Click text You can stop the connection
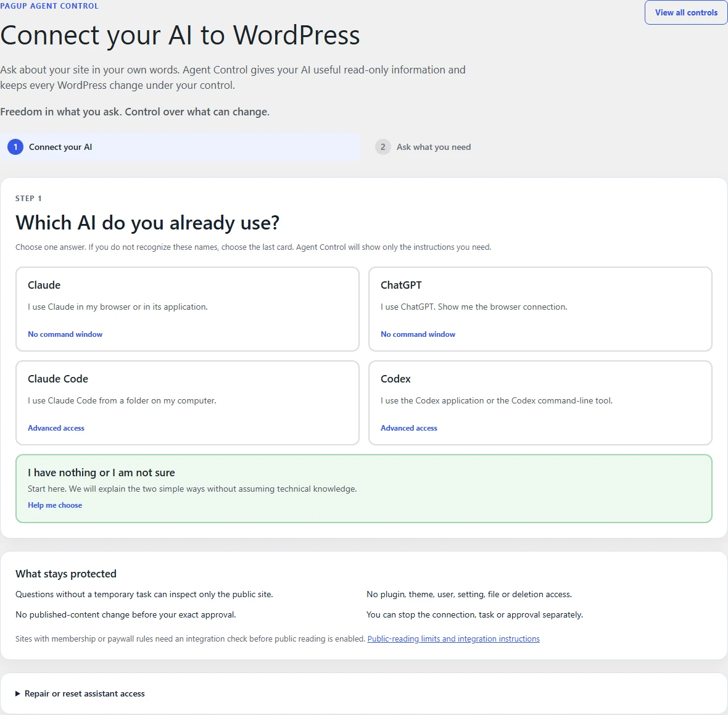 coord(475,614)
